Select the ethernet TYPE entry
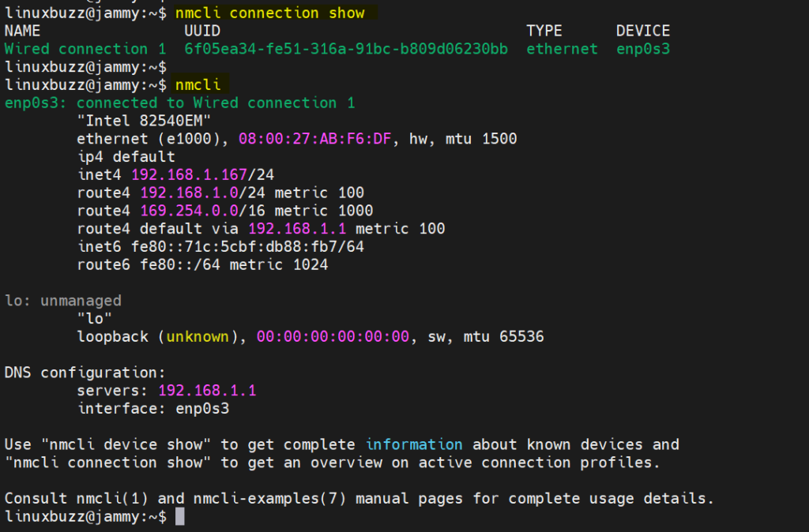The width and height of the screenshot is (809, 532). [x=561, y=48]
